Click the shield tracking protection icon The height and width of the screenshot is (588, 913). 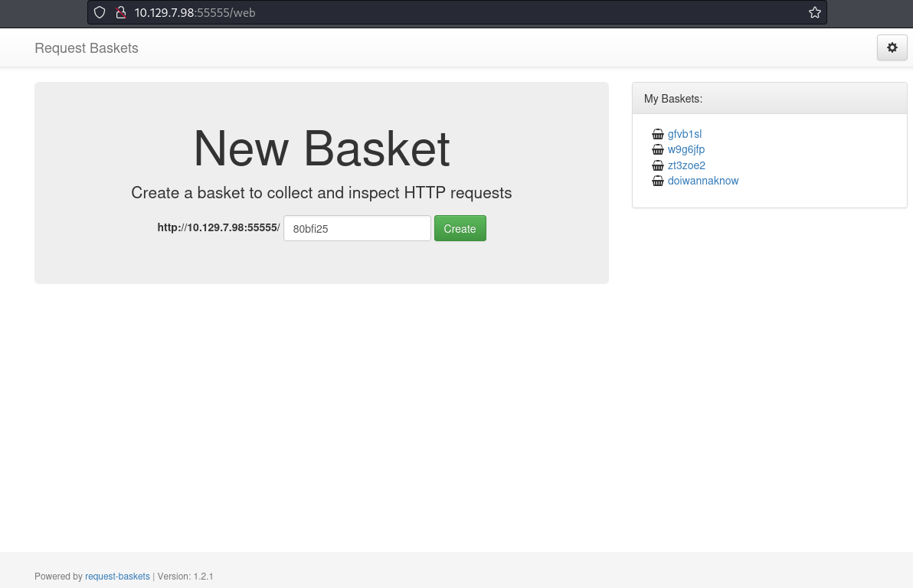pyautogui.click(x=100, y=12)
